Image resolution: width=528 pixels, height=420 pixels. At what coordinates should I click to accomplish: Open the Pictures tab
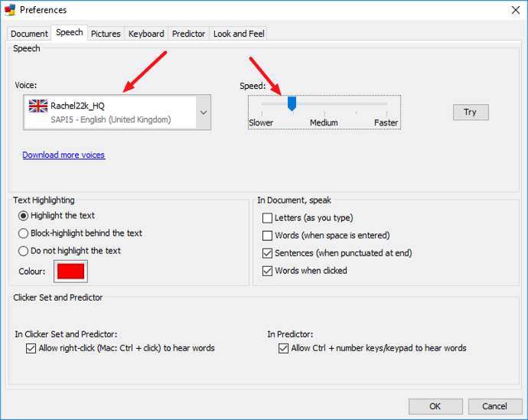coord(106,34)
